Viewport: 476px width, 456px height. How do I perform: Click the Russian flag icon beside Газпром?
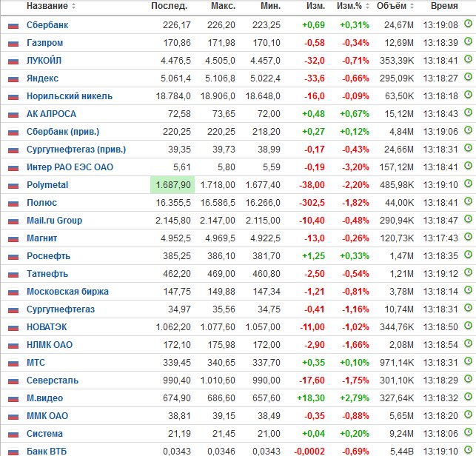point(13,43)
